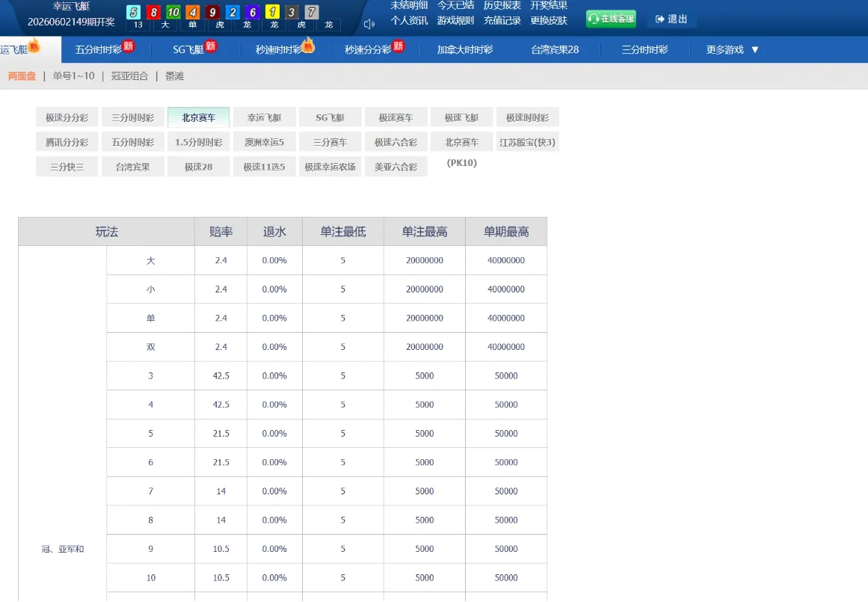The width and height of the screenshot is (868, 602).
Task: Click 单注最高 column header in table
Action: (425, 232)
